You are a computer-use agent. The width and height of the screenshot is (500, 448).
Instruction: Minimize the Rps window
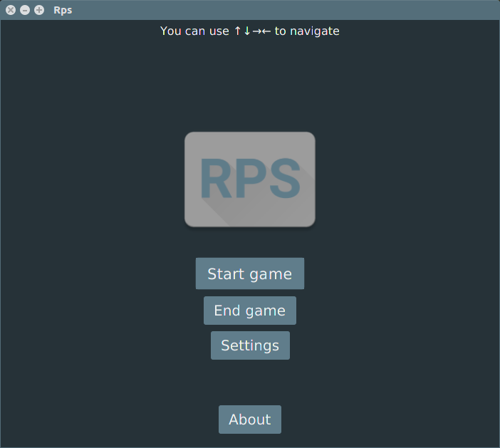click(25, 10)
